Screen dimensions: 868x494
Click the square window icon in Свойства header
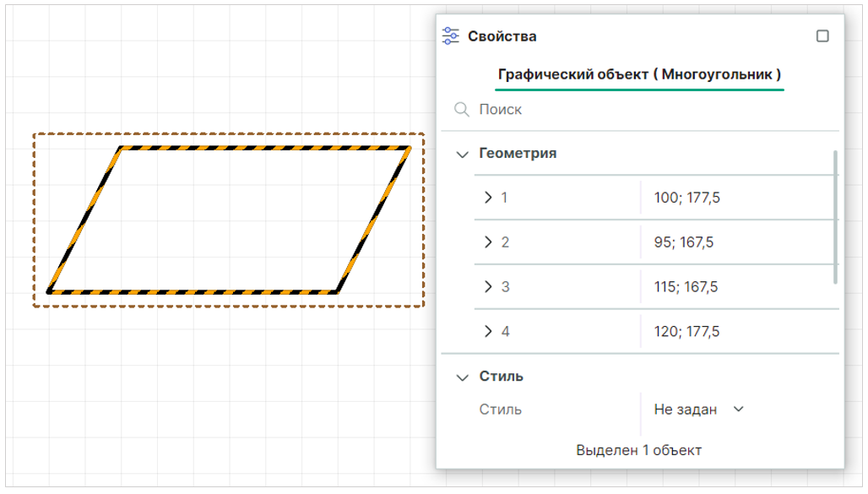coord(822,36)
